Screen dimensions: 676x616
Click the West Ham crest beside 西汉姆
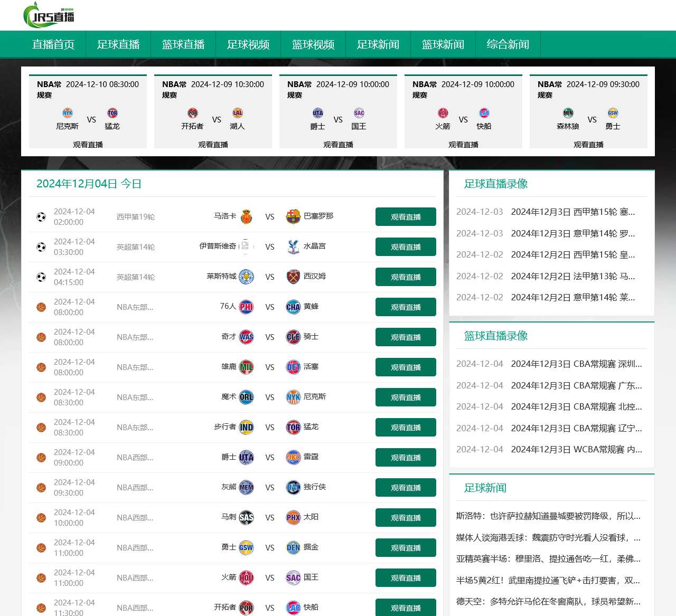pyautogui.click(x=293, y=277)
